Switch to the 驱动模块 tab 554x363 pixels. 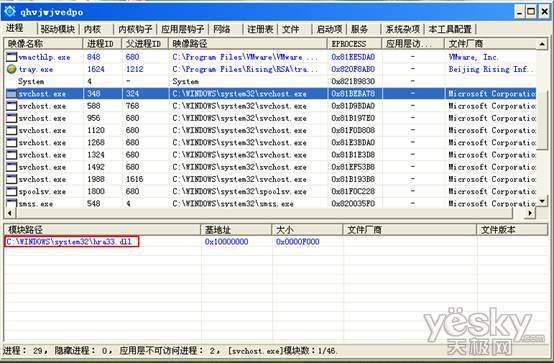(x=57, y=29)
